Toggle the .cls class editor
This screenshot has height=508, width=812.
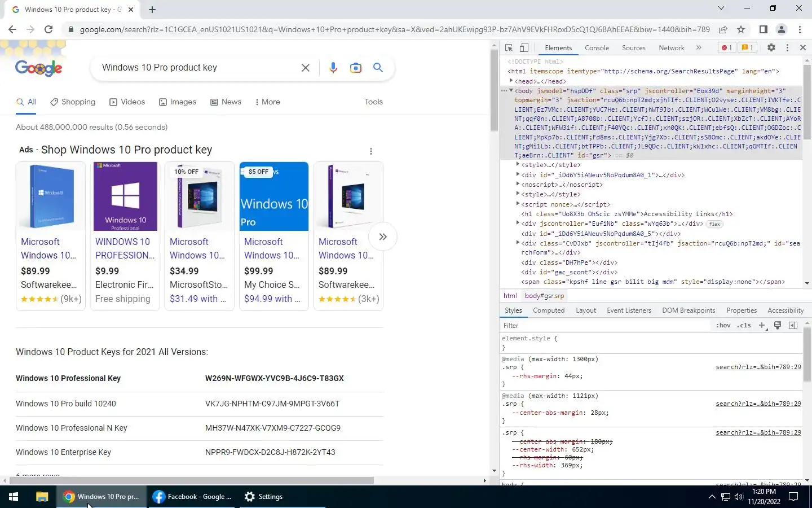[x=744, y=326]
